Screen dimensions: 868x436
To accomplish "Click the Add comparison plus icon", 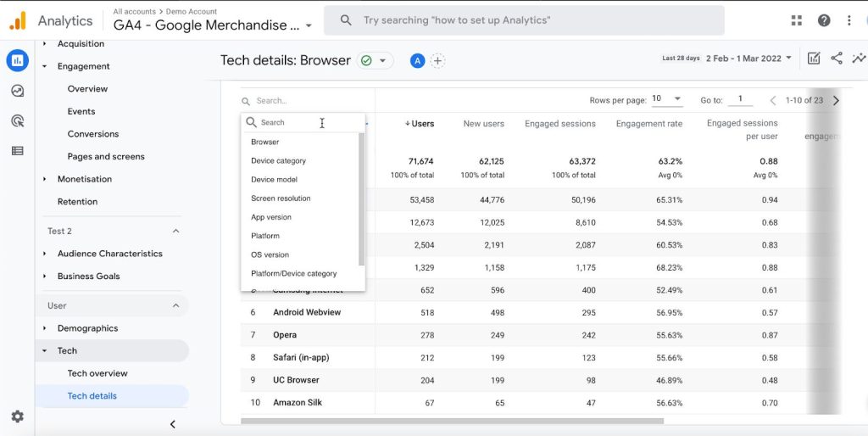I will [438, 61].
